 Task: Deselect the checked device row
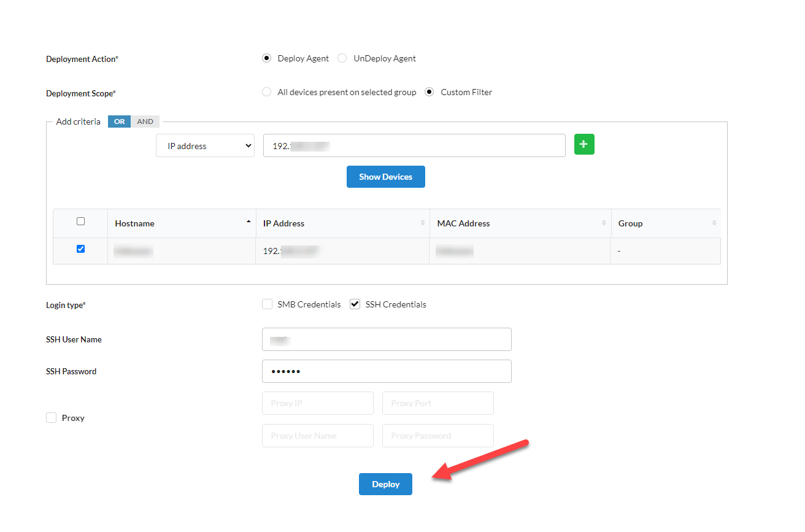80,249
